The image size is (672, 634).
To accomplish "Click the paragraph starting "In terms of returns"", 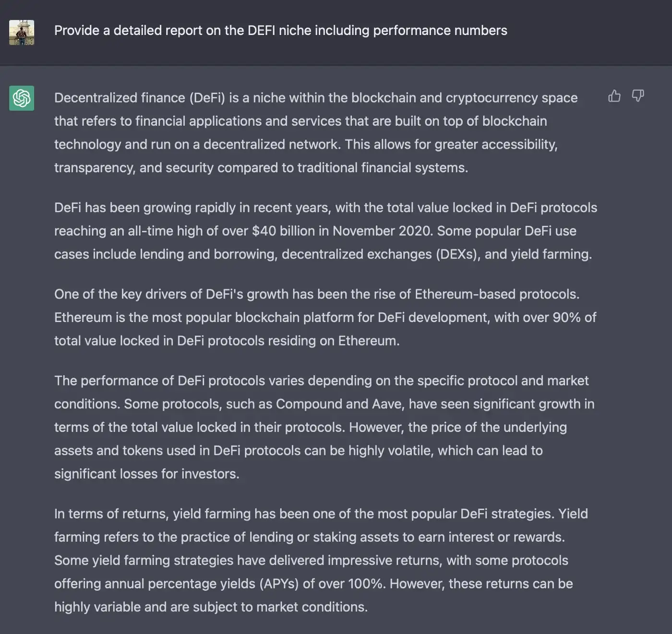I will tap(321, 560).
